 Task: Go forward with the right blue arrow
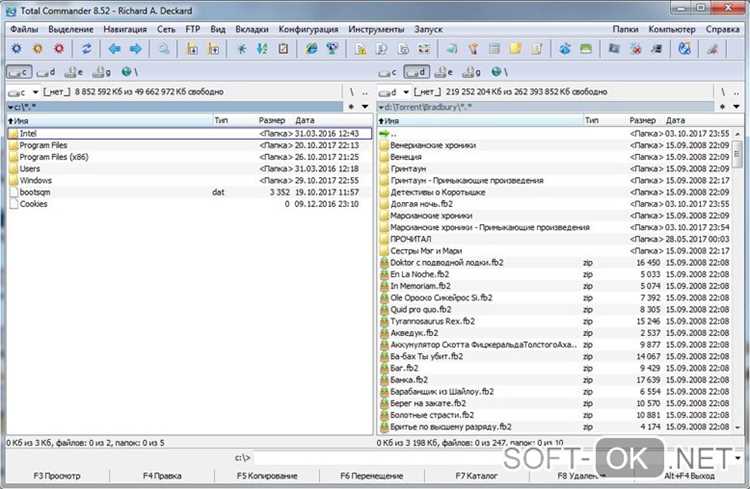pos(135,48)
